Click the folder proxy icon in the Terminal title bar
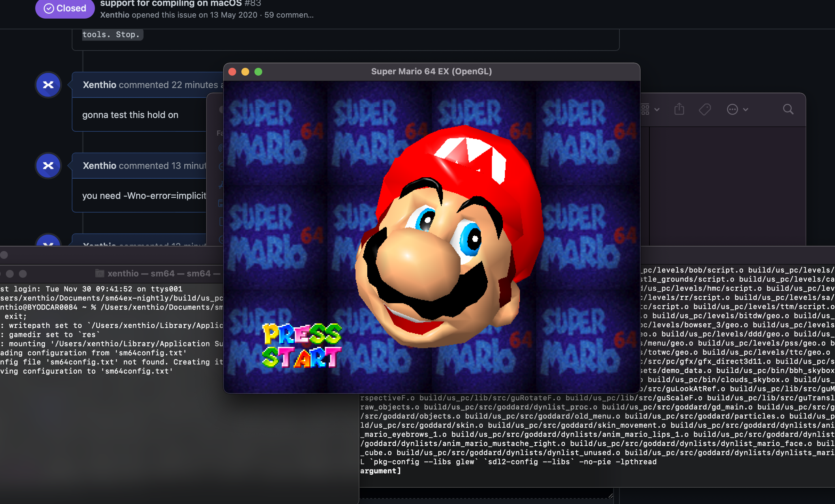The width and height of the screenshot is (835, 504). [99, 273]
